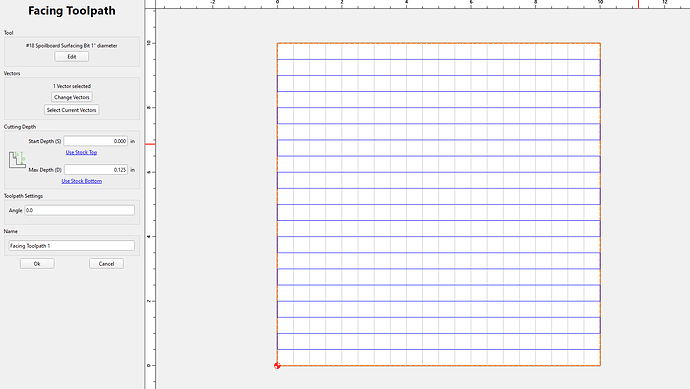Image resolution: width=690 pixels, height=389 pixels.
Task: Click the '#18 Spoilboard Surfacing Bit' text
Action: (72, 46)
